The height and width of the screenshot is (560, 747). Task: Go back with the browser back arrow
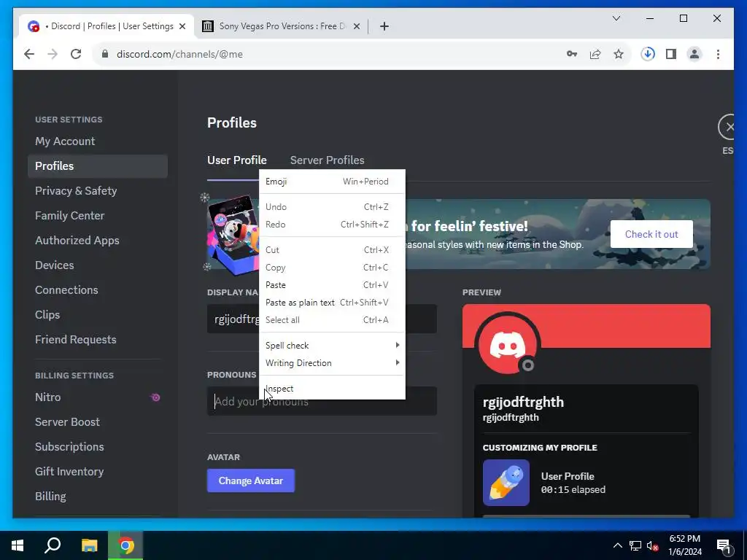pyautogui.click(x=29, y=54)
